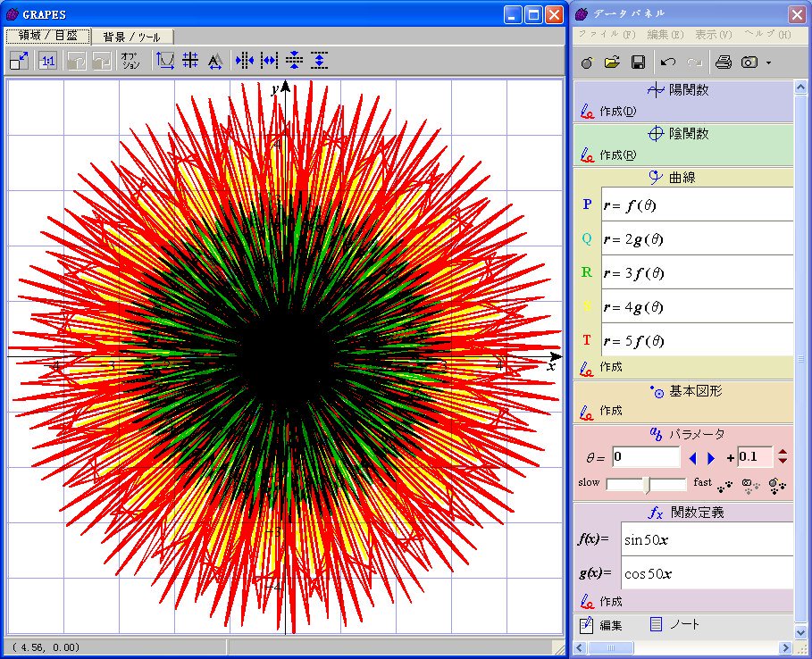Click the 曲線 section header
The width and height of the screenshot is (812, 659).
tap(682, 177)
